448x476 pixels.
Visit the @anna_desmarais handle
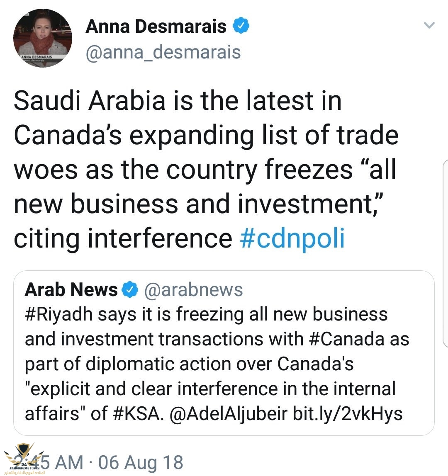pyautogui.click(x=163, y=53)
